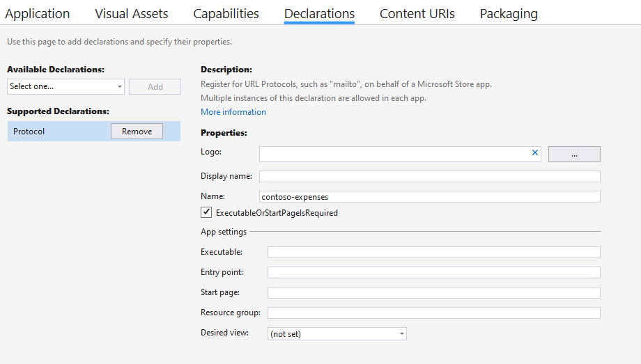This screenshot has height=364, width=641.
Task: Open the Content URIs tab
Action: click(x=417, y=14)
